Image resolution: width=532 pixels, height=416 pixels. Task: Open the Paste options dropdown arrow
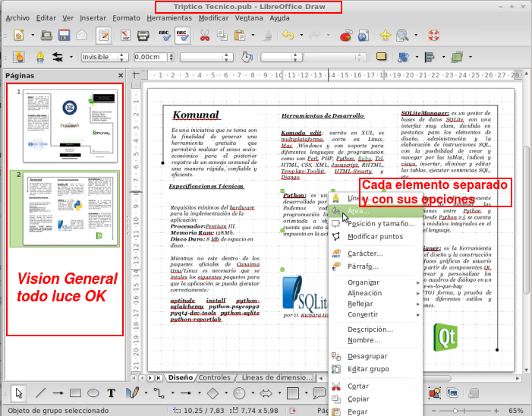pyautogui.click(x=253, y=35)
